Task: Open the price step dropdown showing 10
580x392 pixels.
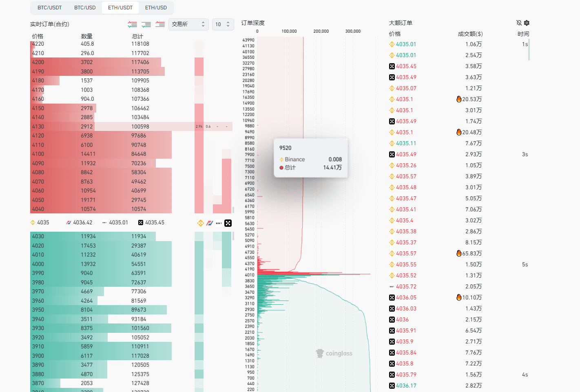Action: click(x=223, y=24)
